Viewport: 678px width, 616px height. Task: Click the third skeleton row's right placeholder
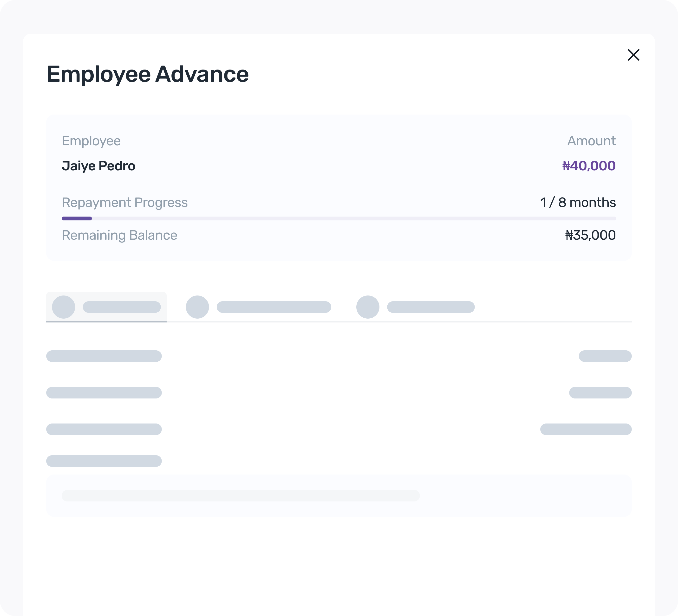tap(586, 429)
